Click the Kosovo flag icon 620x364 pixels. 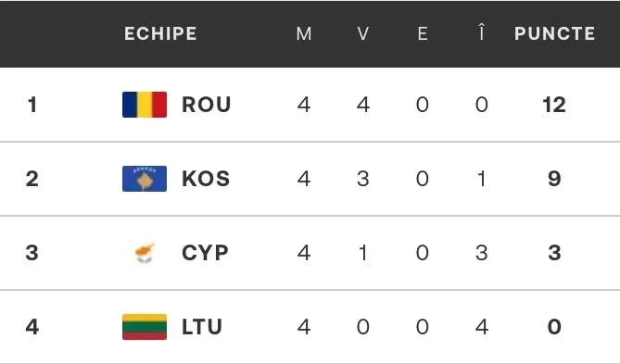(145, 179)
